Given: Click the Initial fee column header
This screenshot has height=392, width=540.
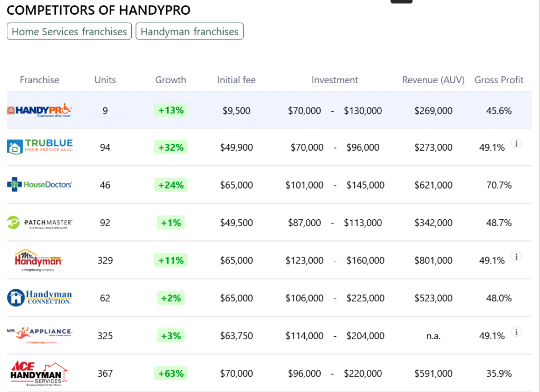Looking at the screenshot, I should (236, 80).
